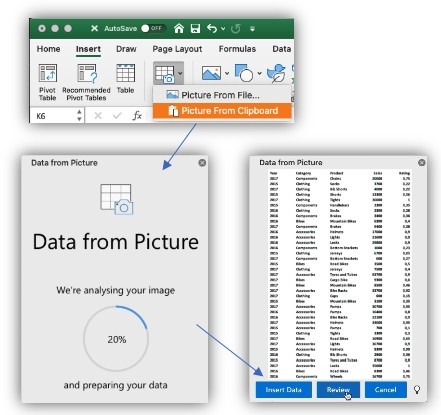441x415 pixels.
Task: Expand the Pictures dropdown arrow
Action: pyautogui.click(x=227, y=73)
